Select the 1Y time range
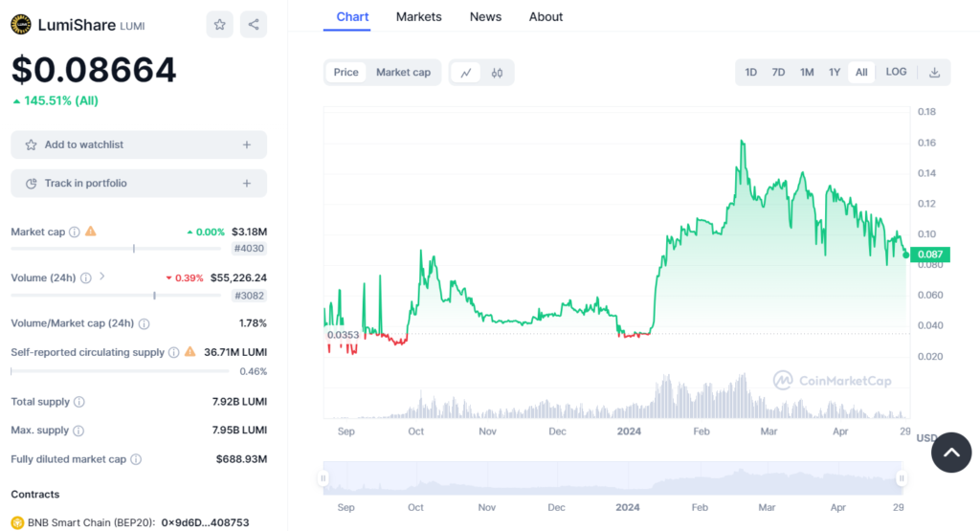This screenshot has width=980, height=531. pos(834,73)
